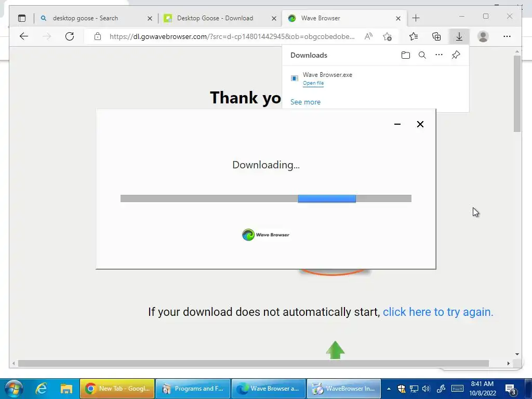Click the pen workspace tray icon

click(441, 389)
